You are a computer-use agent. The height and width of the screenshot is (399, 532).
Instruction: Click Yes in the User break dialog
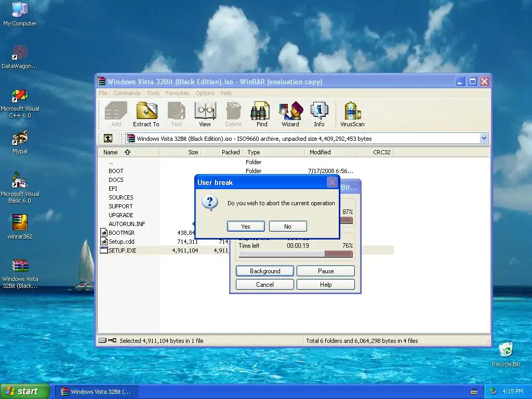coord(246,227)
